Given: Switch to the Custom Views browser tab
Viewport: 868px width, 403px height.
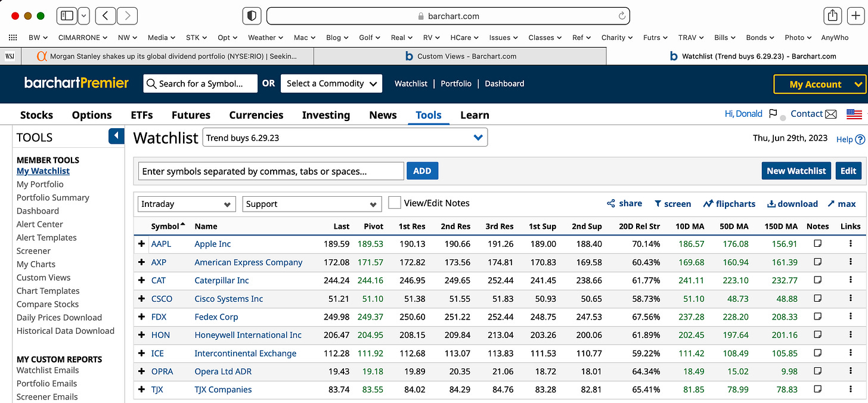Looking at the screenshot, I should 460,56.
